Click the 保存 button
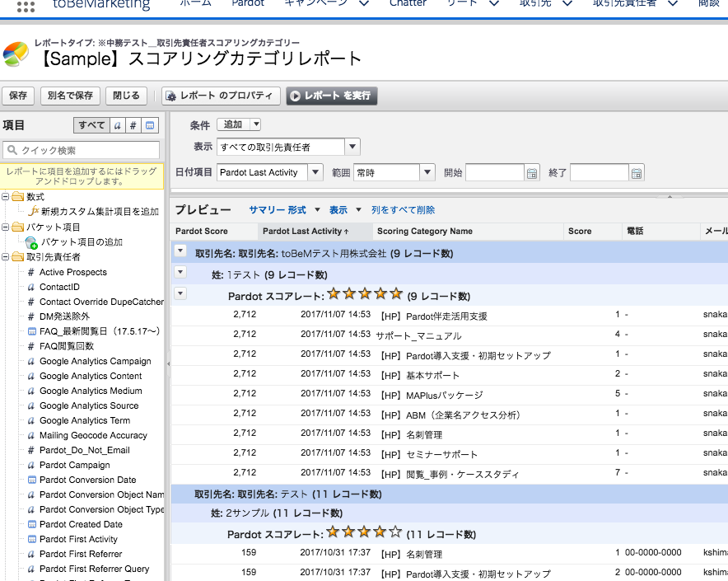728x581 pixels. click(18, 96)
